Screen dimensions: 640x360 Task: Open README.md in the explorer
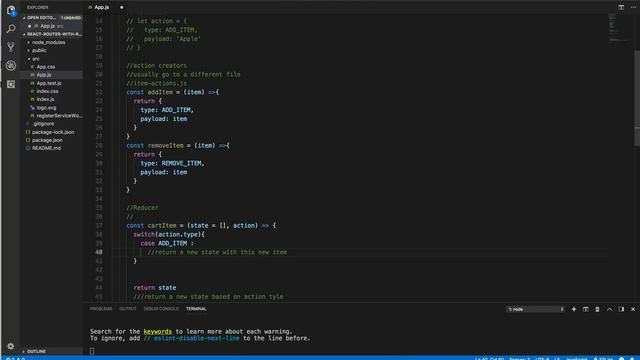tap(47, 148)
